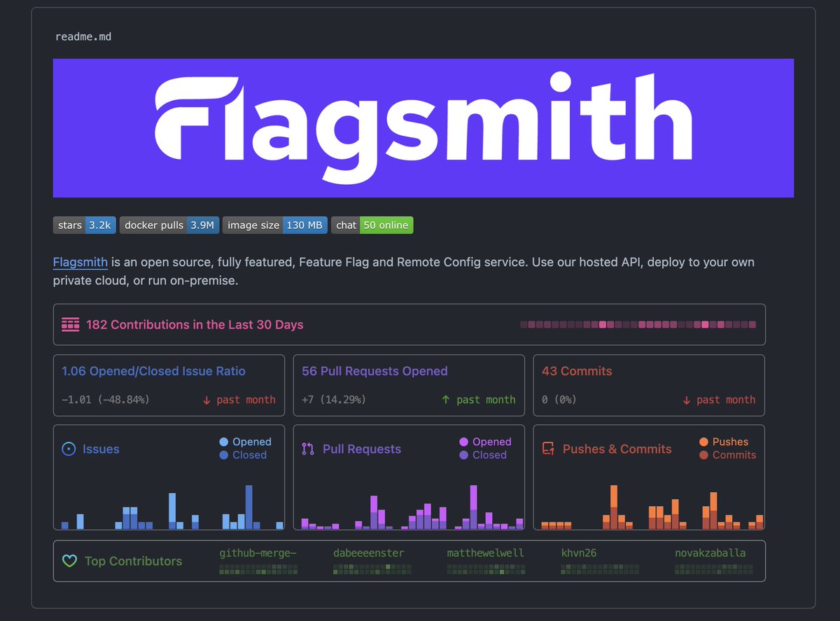The image size is (840, 621).
Task: Click activity squares under novakzaballa
Action: (714, 569)
